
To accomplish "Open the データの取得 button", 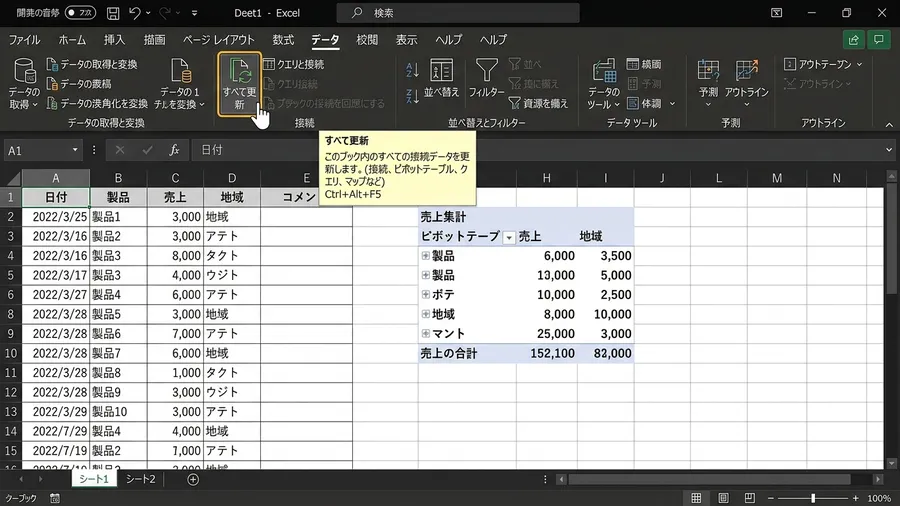I will 24,84.
